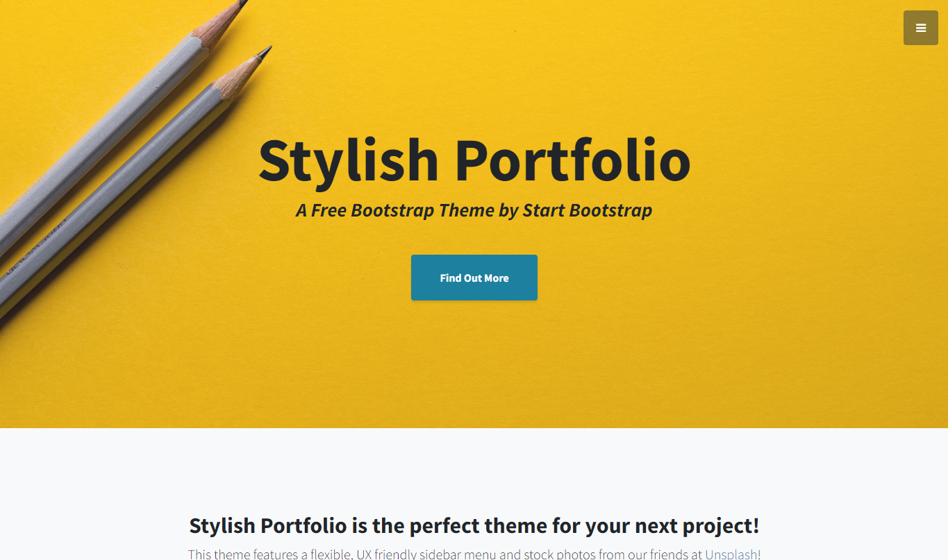
Task: Click the word Stylish in the hero title
Action: coord(348,161)
